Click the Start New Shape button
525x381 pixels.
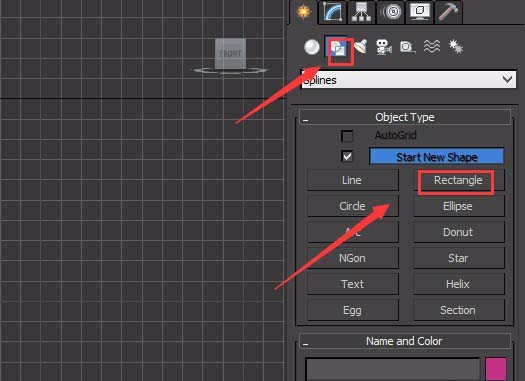[x=437, y=157]
